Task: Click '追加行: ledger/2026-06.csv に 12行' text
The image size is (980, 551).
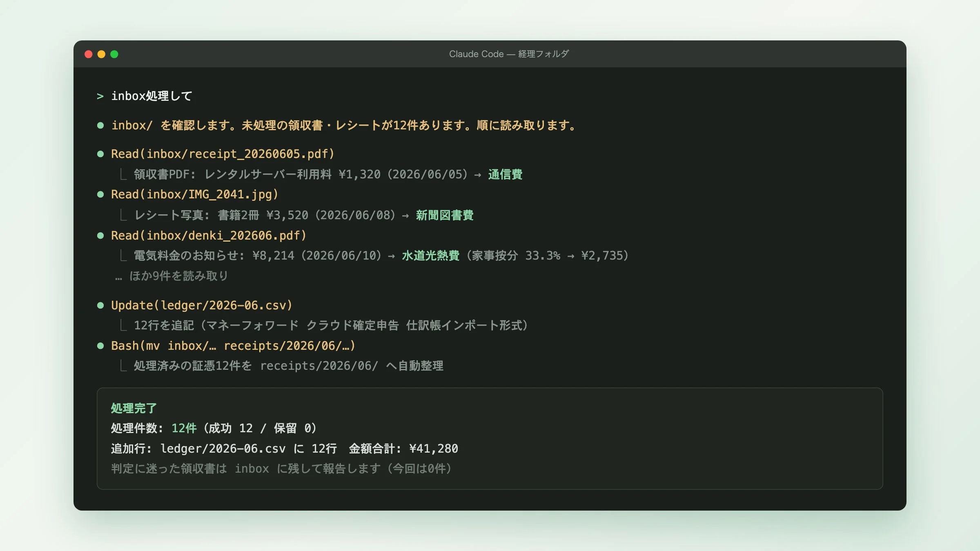Action: pos(224,449)
